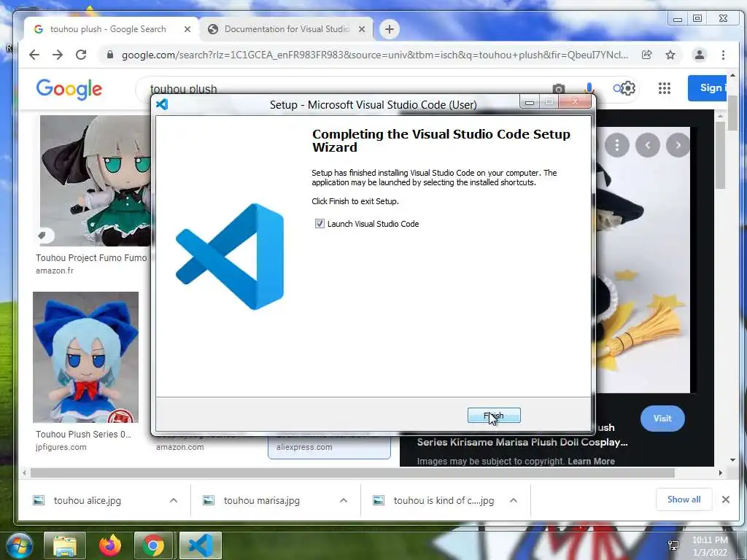Close the Documentation for Visual Studio tab
Image resolution: width=747 pixels, height=560 pixels.
(362, 29)
